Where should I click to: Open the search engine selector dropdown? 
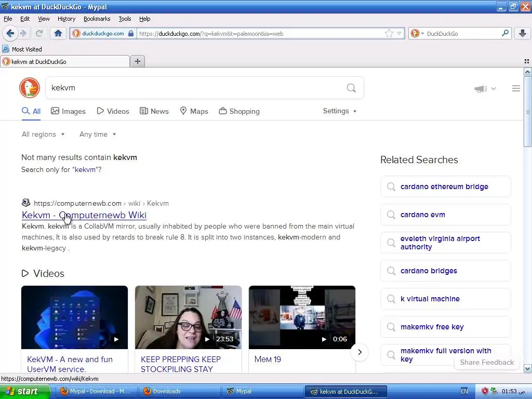tap(417, 33)
